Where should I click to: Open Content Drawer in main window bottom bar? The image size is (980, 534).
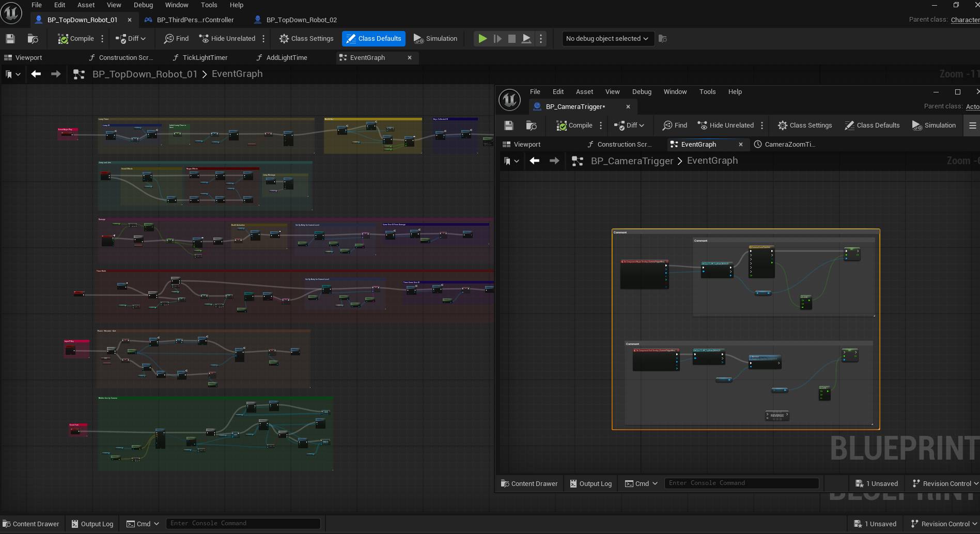(x=31, y=524)
